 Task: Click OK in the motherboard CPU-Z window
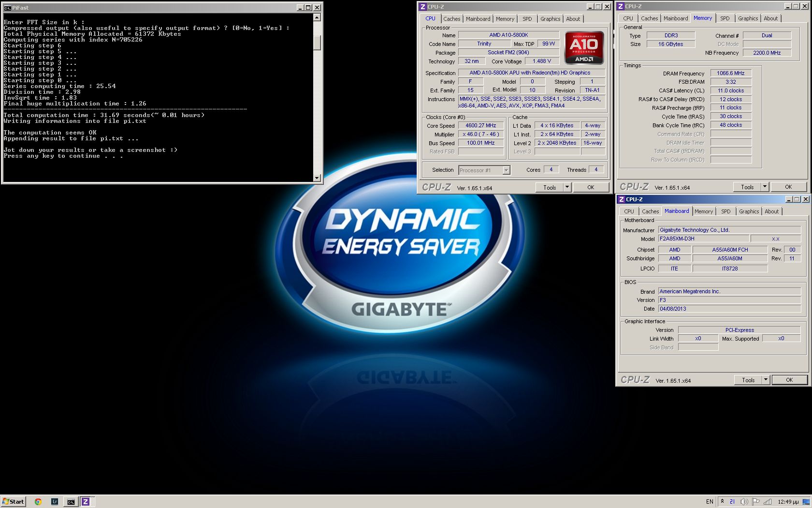[x=789, y=380]
